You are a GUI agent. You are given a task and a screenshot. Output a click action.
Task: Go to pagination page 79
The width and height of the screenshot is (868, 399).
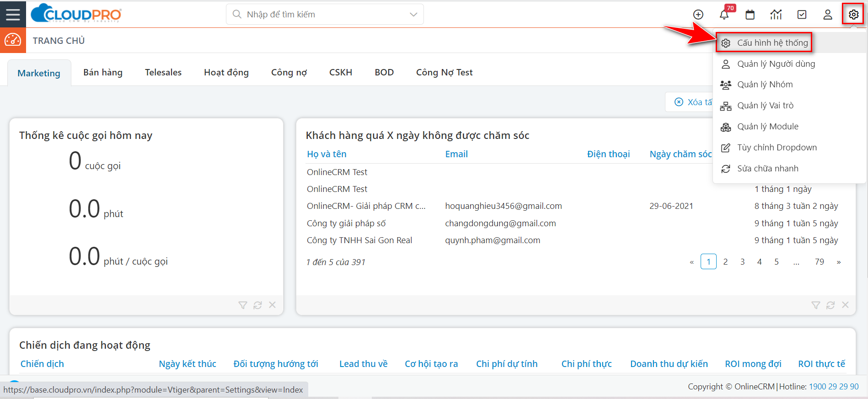click(819, 261)
